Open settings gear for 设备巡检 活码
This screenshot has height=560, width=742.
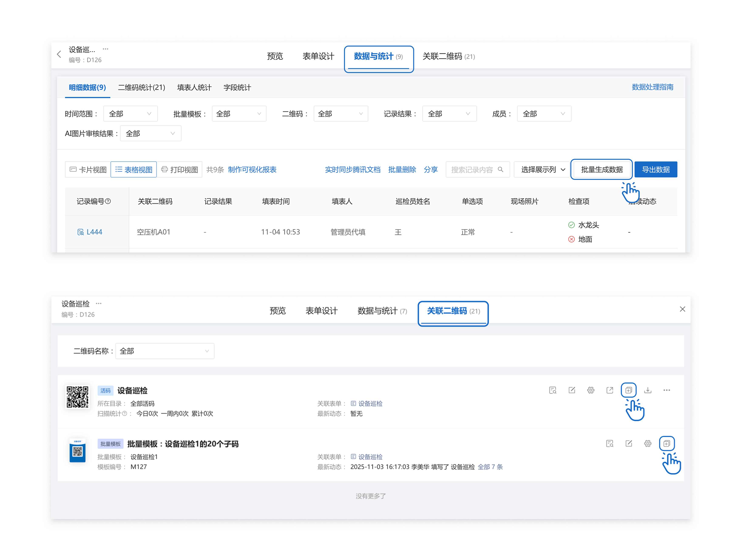(591, 390)
